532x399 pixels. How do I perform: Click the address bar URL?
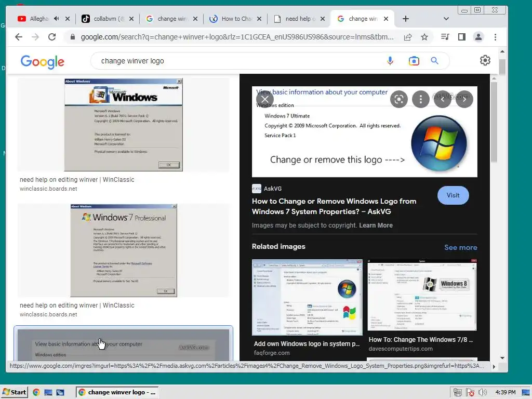click(237, 37)
